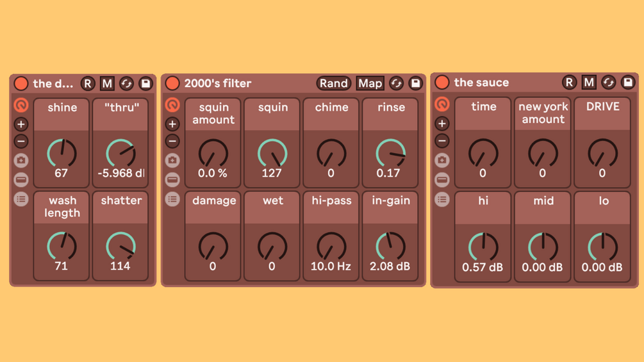Click the orange macro icon in the sauce sidebar

pos(442,104)
